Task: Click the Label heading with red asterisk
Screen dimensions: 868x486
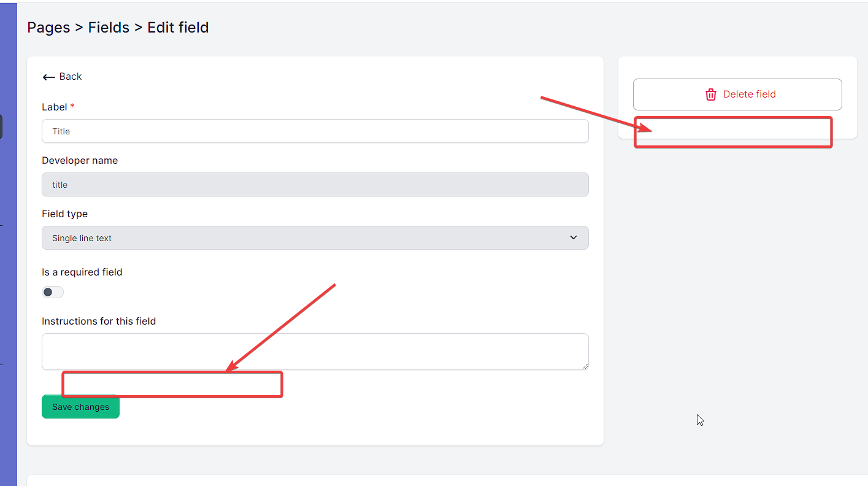Action: (x=58, y=107)
